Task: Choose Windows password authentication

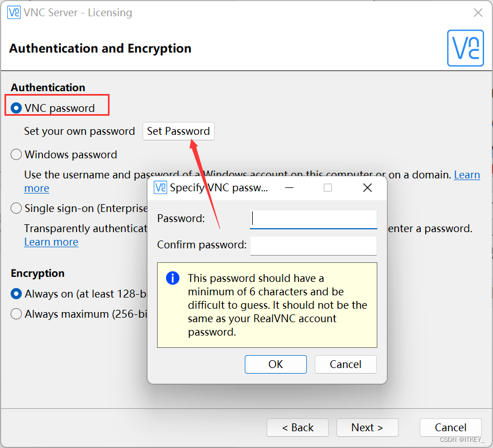Action: pyautogui.click(x=16, y=154)
